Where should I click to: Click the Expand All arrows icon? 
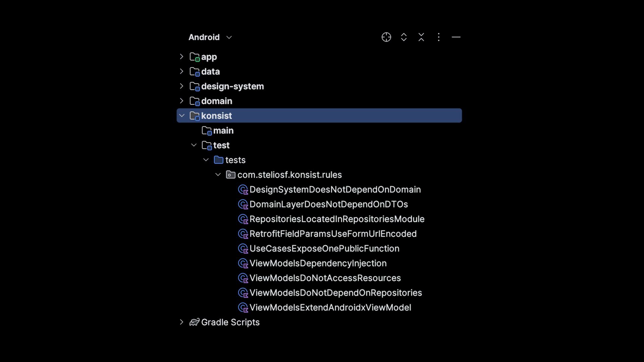coord(404,37)
